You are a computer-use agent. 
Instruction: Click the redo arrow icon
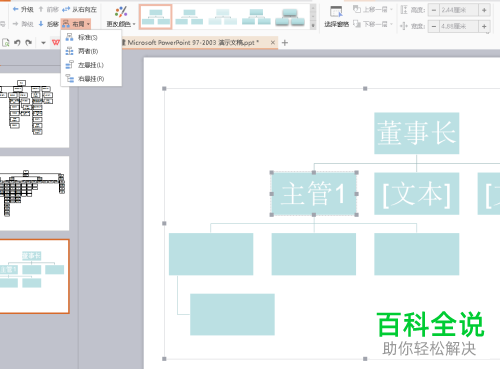pyautogui.click(x=29, y=43)
